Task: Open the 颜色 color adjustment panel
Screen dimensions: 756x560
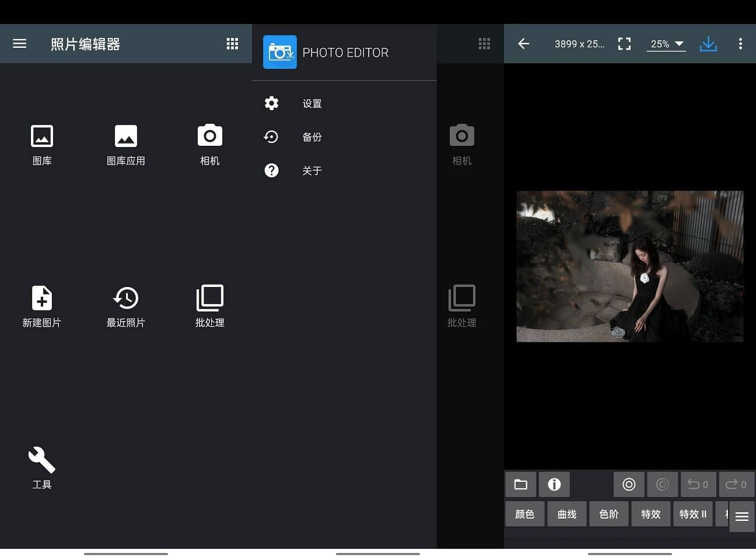Action: click(x=524, y=513)
